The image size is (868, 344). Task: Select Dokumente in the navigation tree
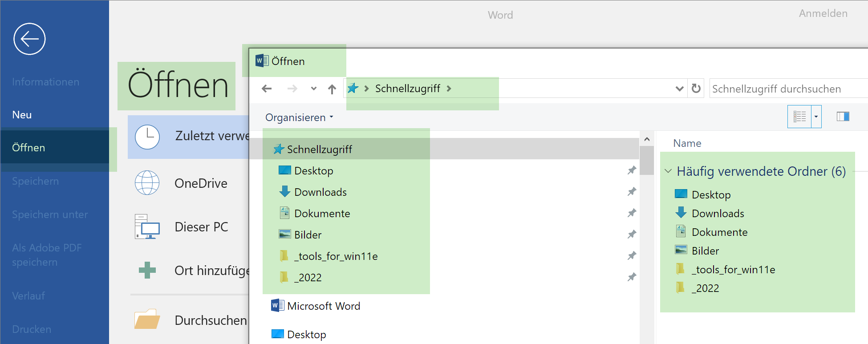[322, 214]
